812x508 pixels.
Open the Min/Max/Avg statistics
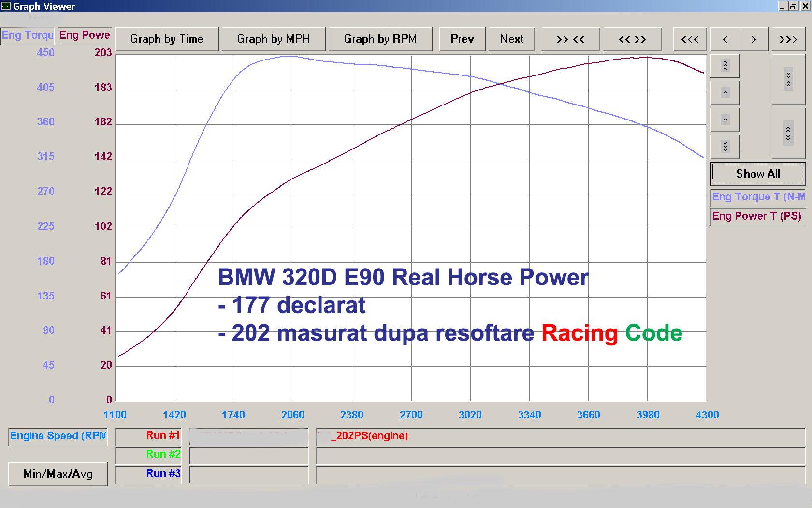click(x=58, y=474)
